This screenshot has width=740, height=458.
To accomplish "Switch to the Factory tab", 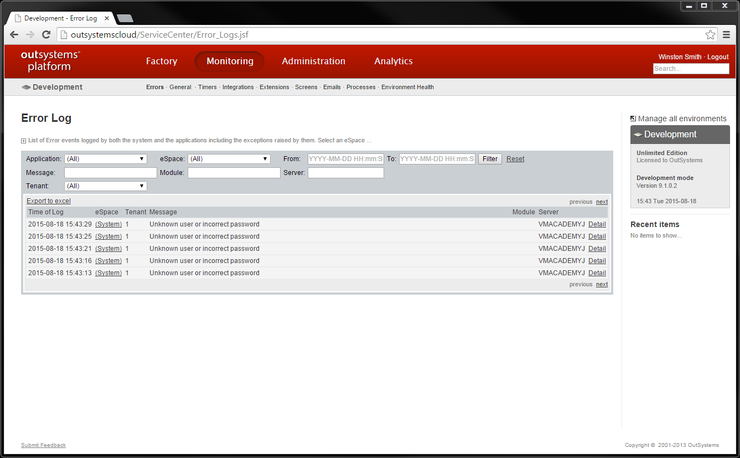I will [x=161, y=61].
